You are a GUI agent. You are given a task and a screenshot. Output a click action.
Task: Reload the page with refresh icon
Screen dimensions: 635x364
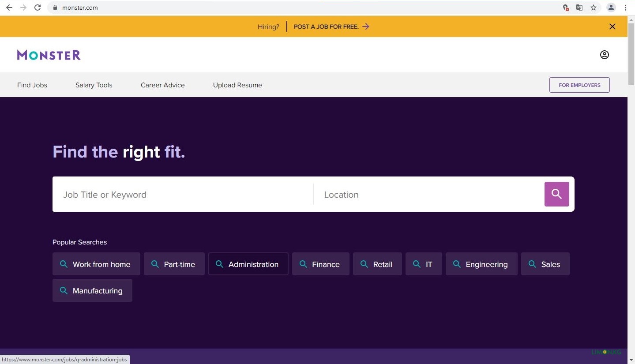pyautogui.click(x=38, y=8)
